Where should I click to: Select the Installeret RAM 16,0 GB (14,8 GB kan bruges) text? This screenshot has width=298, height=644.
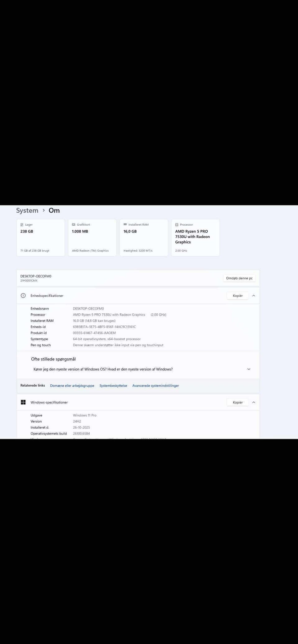click(x=94, y=321)
